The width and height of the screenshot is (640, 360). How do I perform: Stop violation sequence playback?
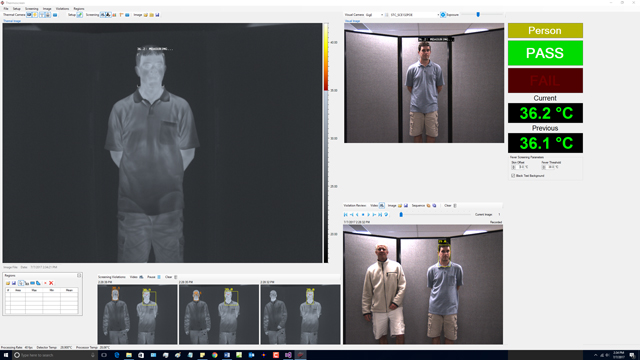click(x=363, y=214)
